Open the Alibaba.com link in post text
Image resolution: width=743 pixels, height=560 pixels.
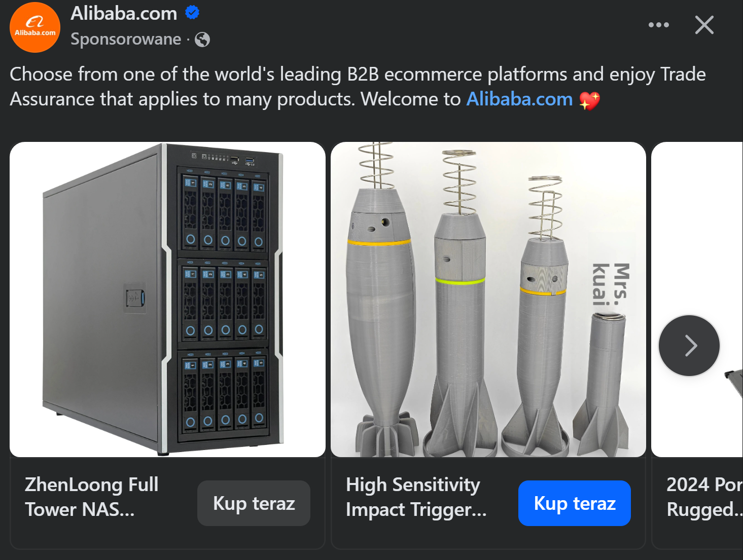click(519, 99)
